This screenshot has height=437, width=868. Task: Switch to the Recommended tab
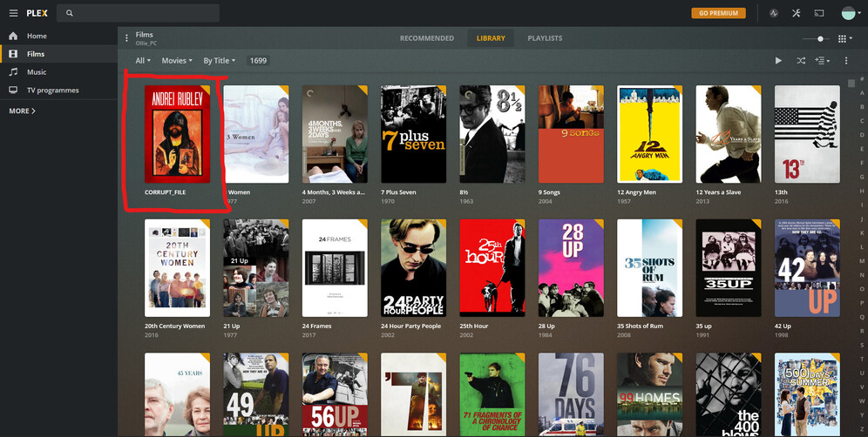click(427, 38)
